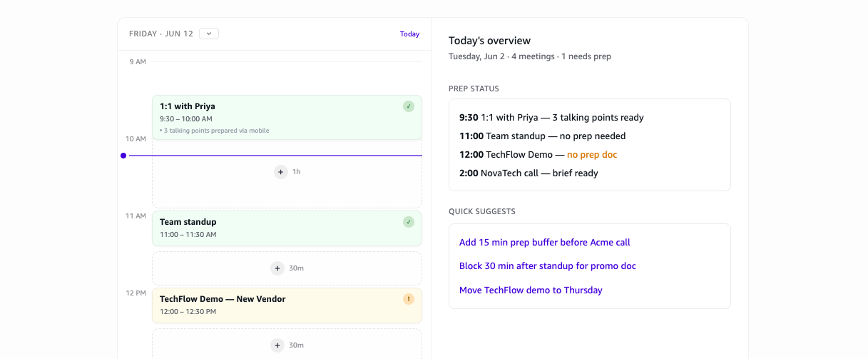Image resolution: width=868 pixels, height=359 pixels.
Task: Click the 'Today's overview' heading
Action: point(489,41)
